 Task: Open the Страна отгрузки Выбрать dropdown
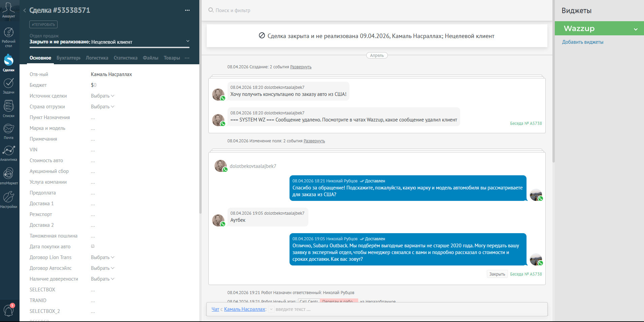pos(103,107)
